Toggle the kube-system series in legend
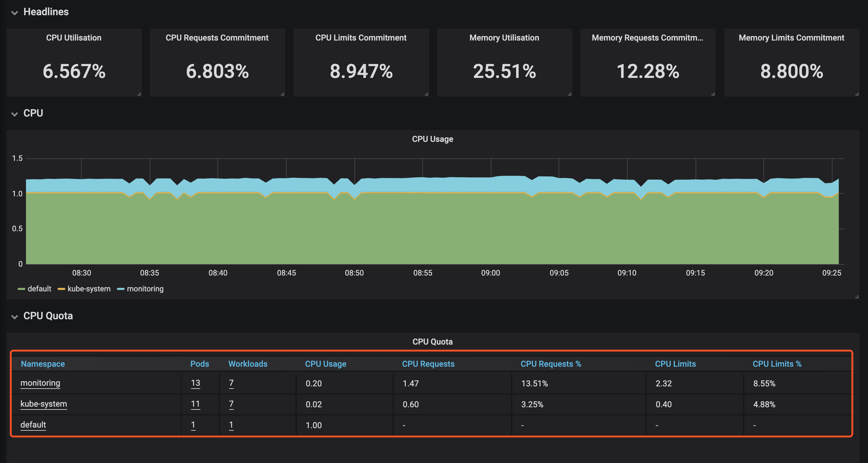The width and height of the screenshot is (868, 463). coord(89,289)
